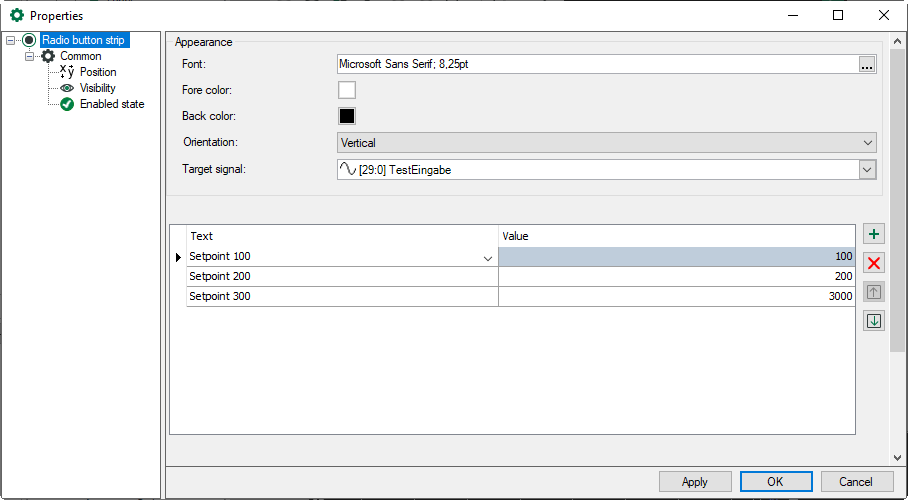Click the Common gear icon in tree
Screen dimensions: 908x500
48,56
